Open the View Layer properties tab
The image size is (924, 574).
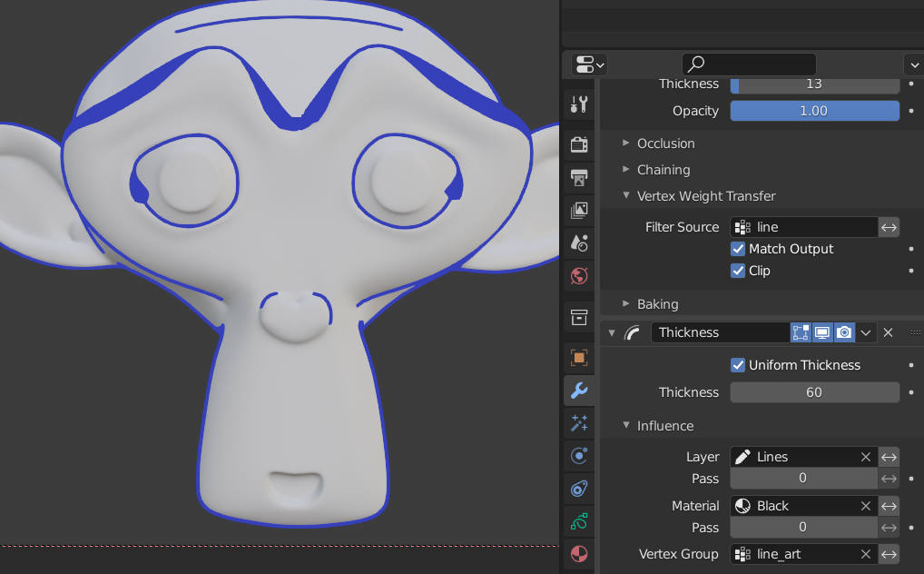click(579, 210)
